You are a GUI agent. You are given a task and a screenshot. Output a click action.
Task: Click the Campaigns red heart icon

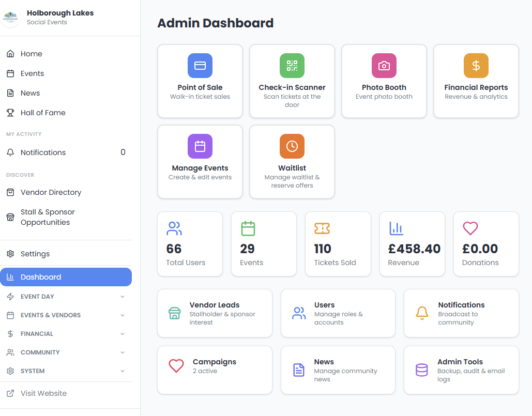coord(176,366)
